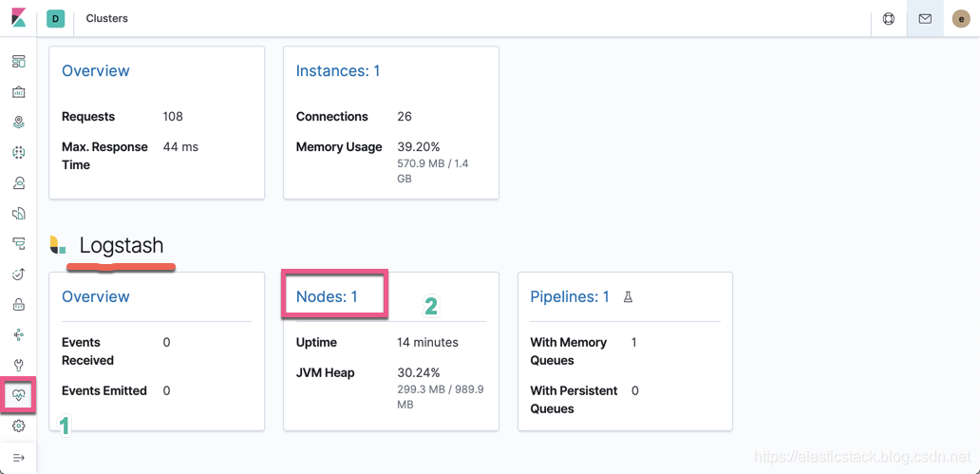The image size is (980, 474).
Task: Open Logstash Nodes: 1 link
Action: [327, 296]
